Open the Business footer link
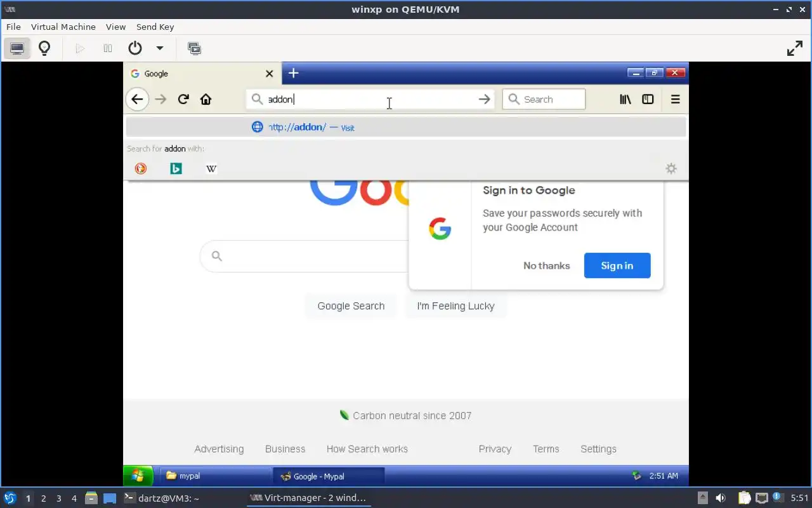 (285, 449)
